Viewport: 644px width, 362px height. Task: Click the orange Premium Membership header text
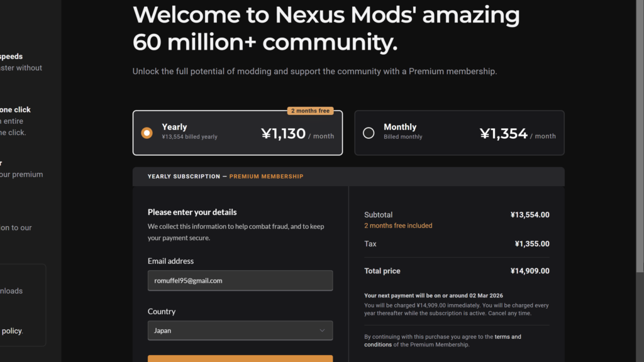(x=266, y=177)
